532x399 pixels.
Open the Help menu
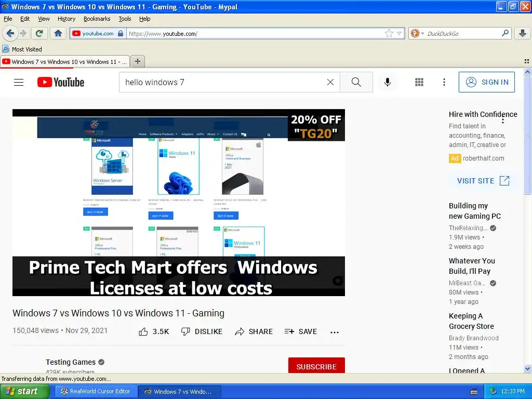pos(144,19)
